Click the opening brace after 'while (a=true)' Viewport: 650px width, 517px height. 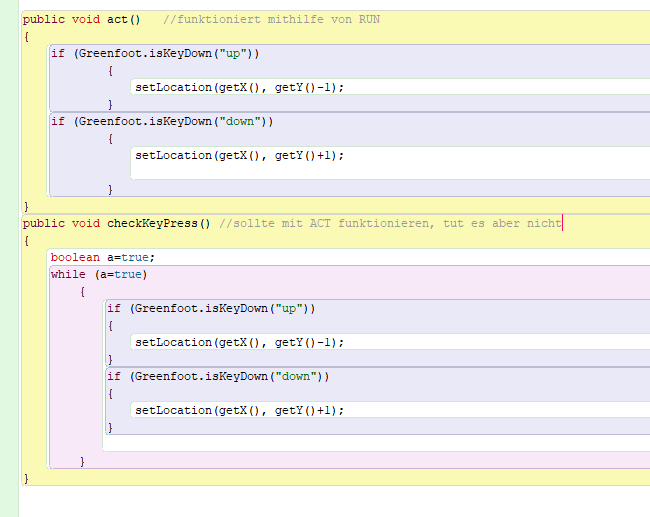pyautogui.click(x=82, y=292)
